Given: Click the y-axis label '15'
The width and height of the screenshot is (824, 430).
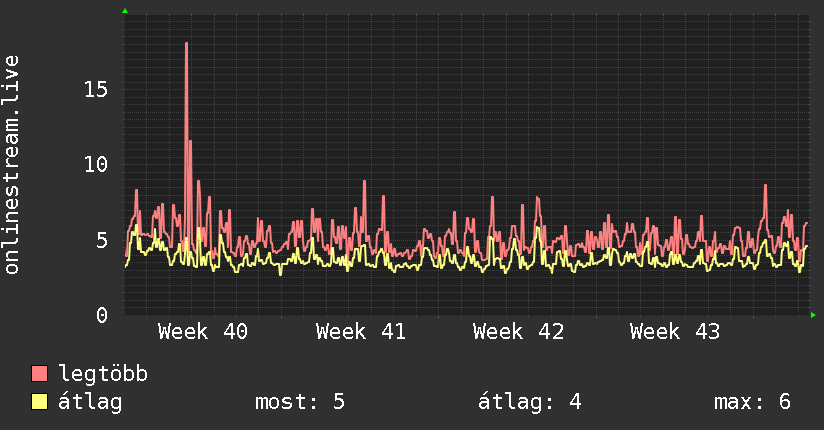Looking at the screenshot, I should coord(96,89).
